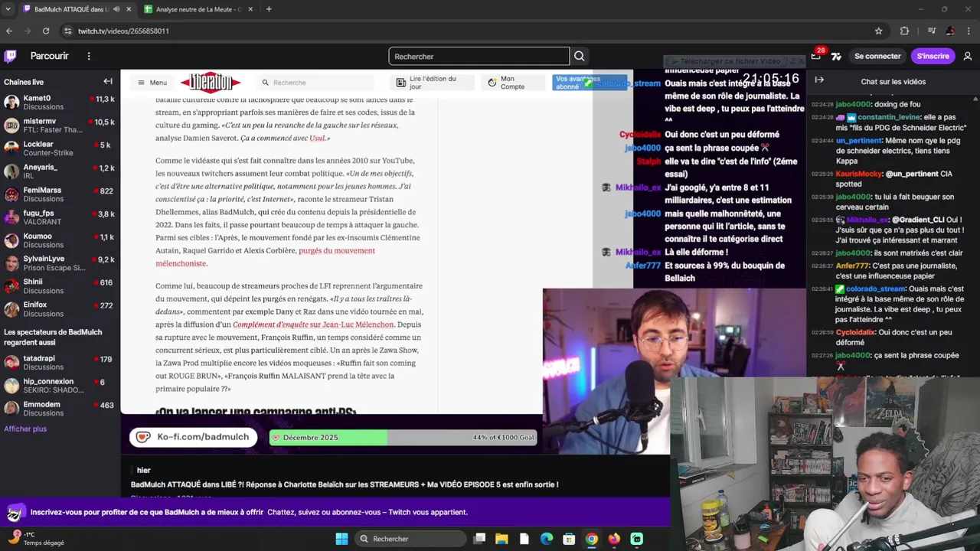Open Aneyaris_ IRL channel
Image resolution: width=980 pixels, height=551 pixels.
click(60, 171)
